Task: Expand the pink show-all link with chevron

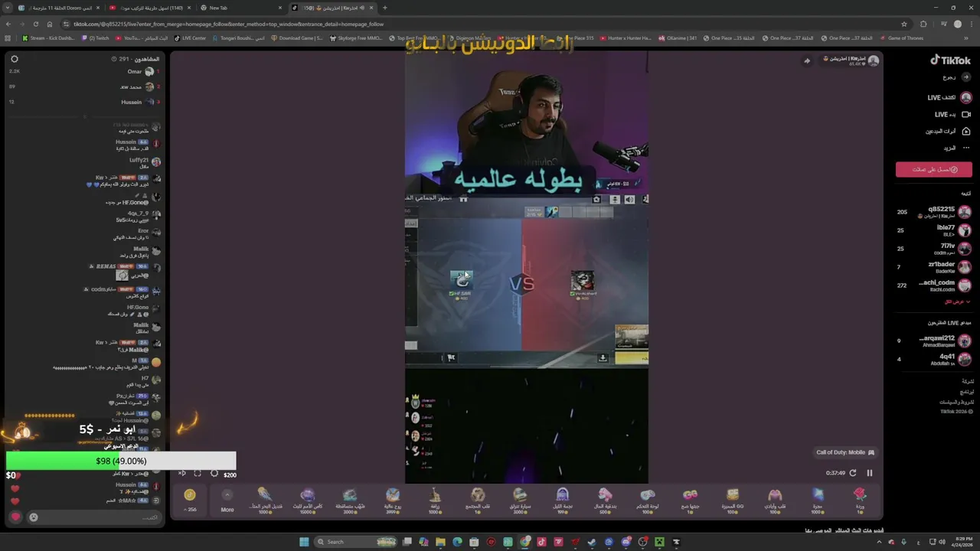Action: (958, 302)
